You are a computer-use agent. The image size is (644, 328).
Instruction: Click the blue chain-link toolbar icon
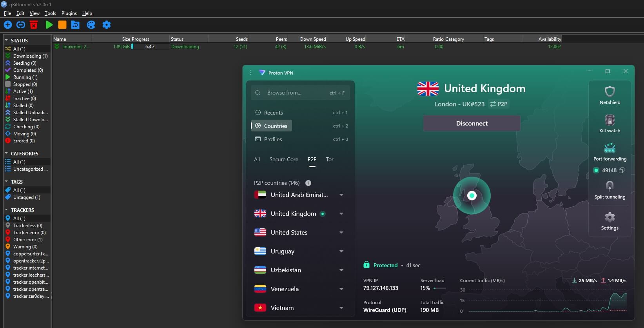[x=21, y=25]
